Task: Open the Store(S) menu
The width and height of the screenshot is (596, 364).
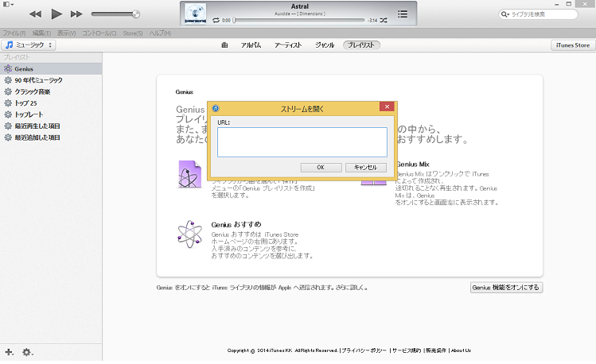Action: pos(133,33)
